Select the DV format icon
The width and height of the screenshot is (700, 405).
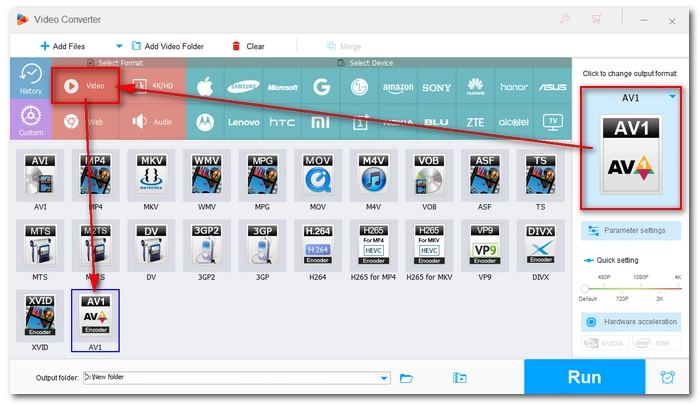(x=151, y=245)
